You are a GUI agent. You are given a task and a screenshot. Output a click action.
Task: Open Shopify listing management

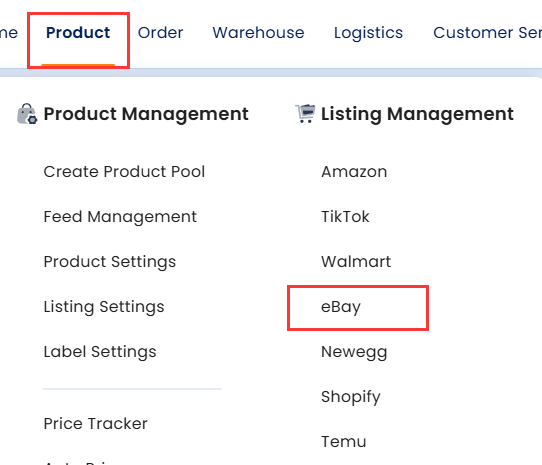(x=351, y=397)
